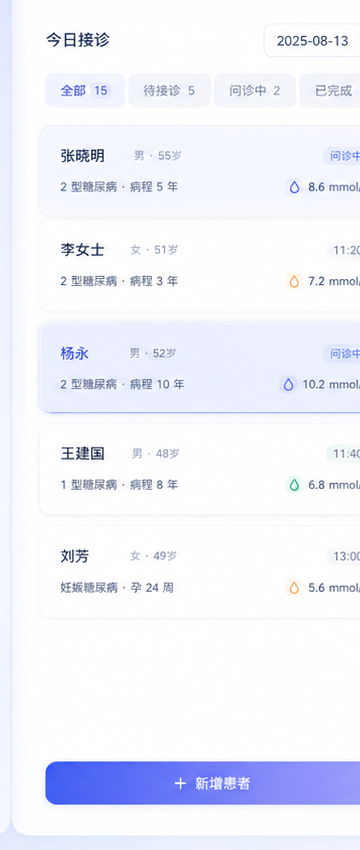This screenshot has height=850, width=360.
Task: Open patient card for 王建国
Action: click(200, 469)
